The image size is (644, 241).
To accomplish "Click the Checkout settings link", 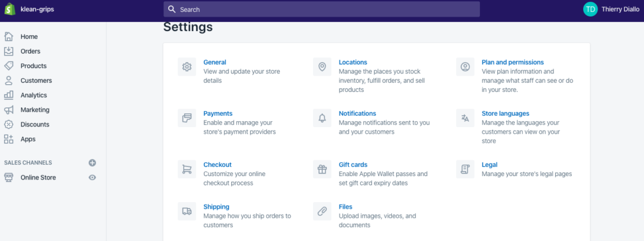I will 217,165.
